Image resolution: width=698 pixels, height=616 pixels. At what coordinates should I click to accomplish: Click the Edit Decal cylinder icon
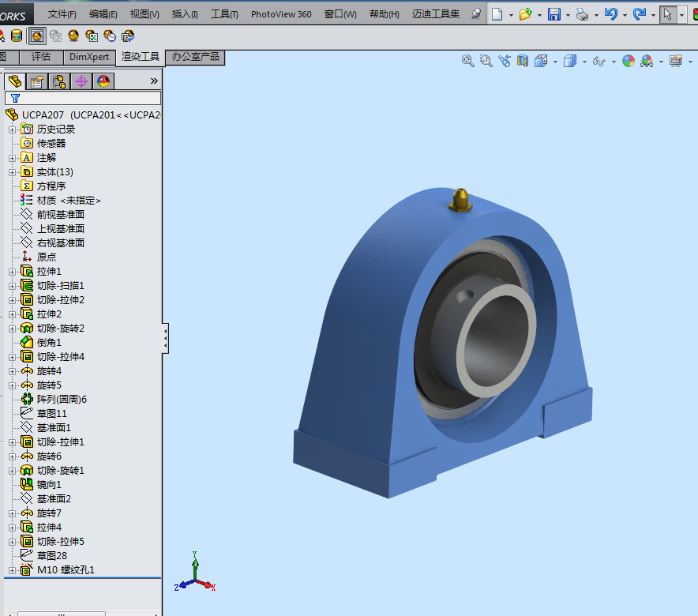pyautogui.click(x=17, y=36)
